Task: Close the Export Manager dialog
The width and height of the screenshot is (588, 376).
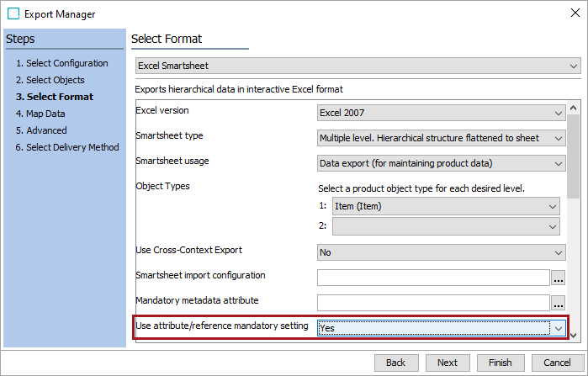Action: pyautogui.click(x=575, y=13)
